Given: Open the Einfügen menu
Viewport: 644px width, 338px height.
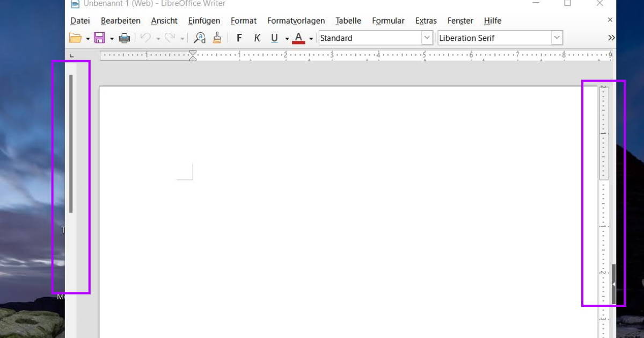Looking at the screenshot, I should pyautogui.click(x=203, y=20).
